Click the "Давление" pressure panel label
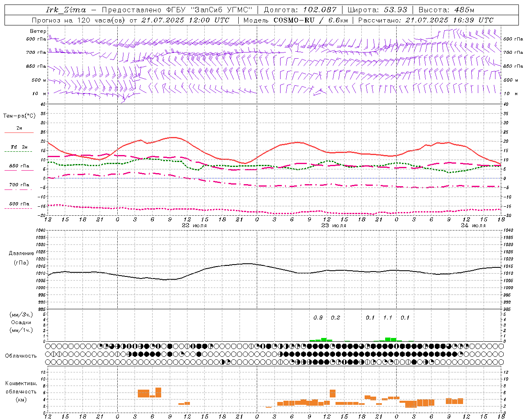The width and height of the screenshot is (525, 420). [21, 253]
